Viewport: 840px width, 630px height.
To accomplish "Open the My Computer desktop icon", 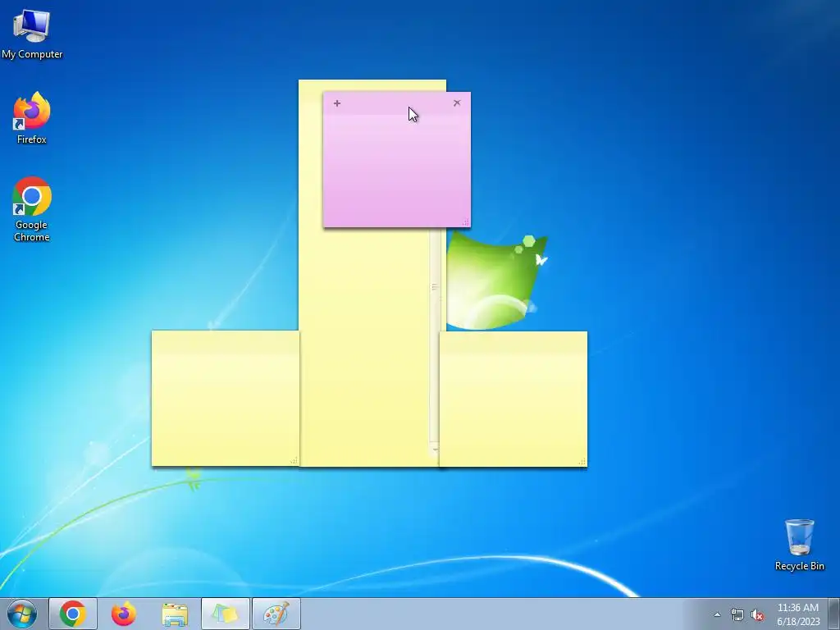I will point(32,33).
